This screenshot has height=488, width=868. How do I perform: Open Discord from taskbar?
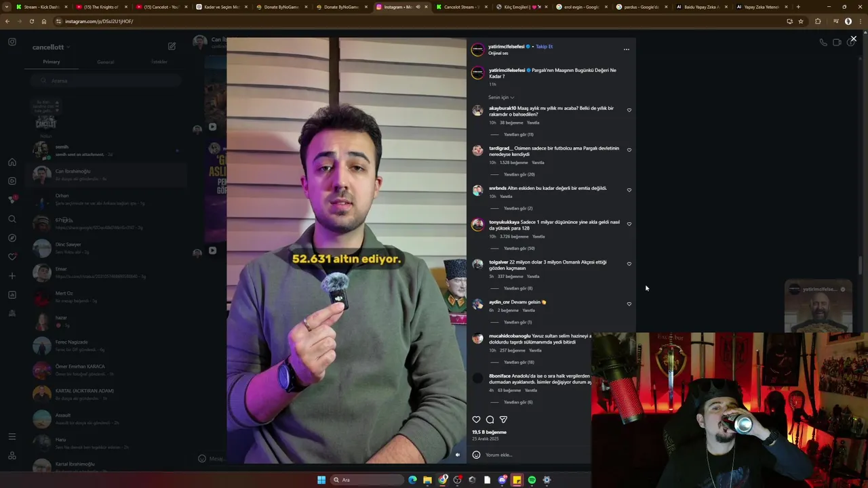(x=502, y=480)
